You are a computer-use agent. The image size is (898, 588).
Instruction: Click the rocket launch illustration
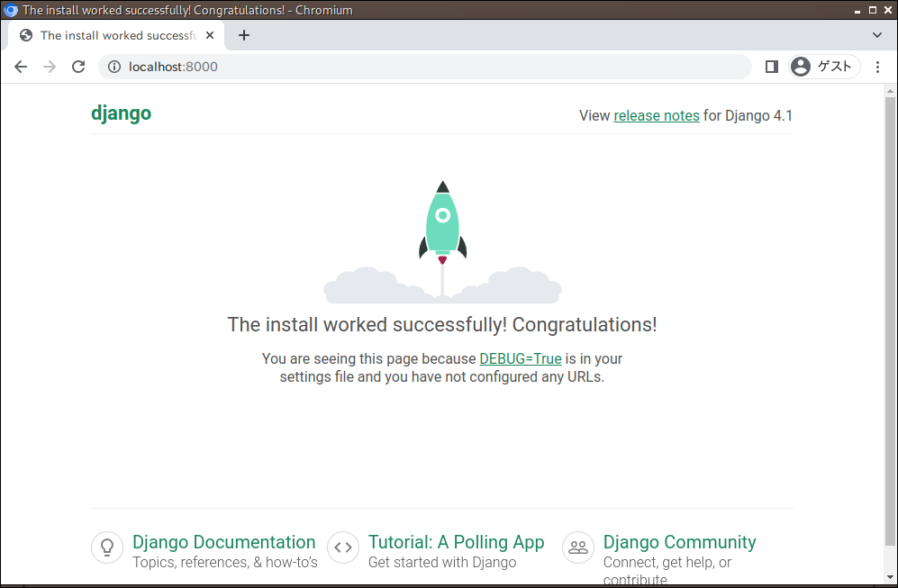tap(442, 242)
